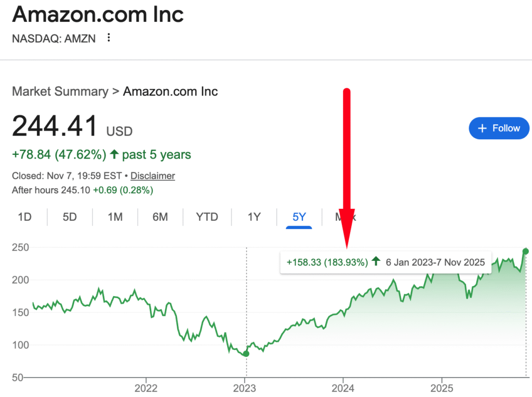Click the green end dot at chart's right edge
This screenshot has width=532, height=397.
pyautogui.click(x=525, y=252)
